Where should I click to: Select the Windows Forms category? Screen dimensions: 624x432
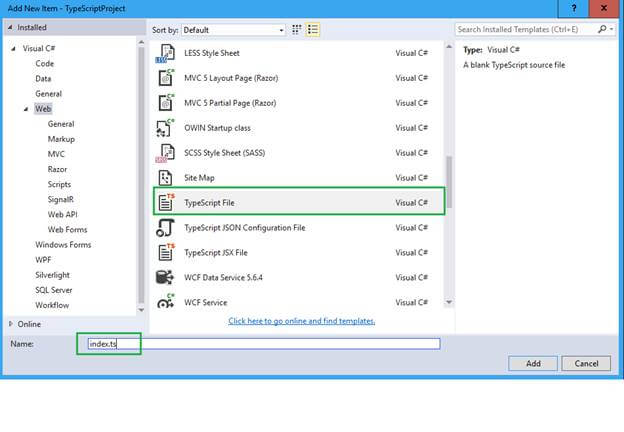[x=63, y=245]
